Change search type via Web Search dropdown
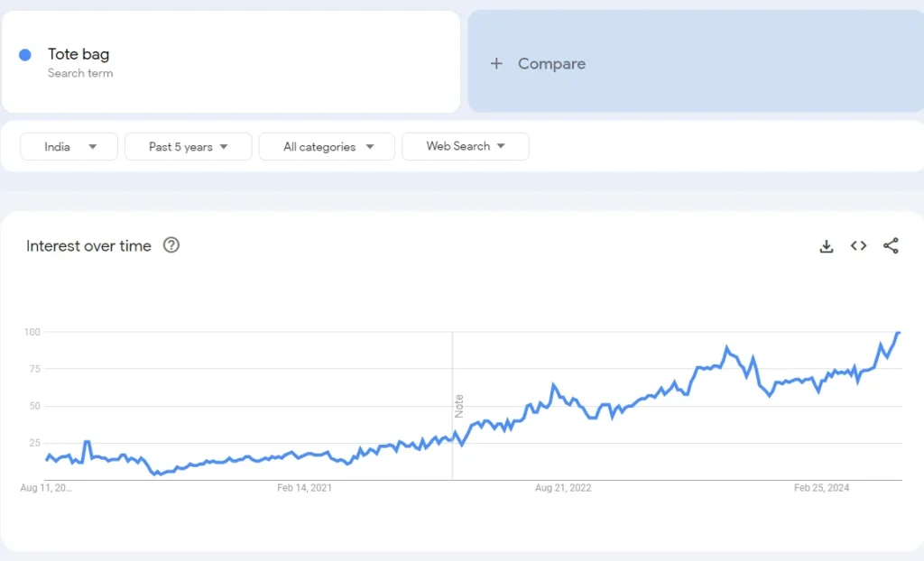This screenshot has width=924, height=561. coord(466,146)
